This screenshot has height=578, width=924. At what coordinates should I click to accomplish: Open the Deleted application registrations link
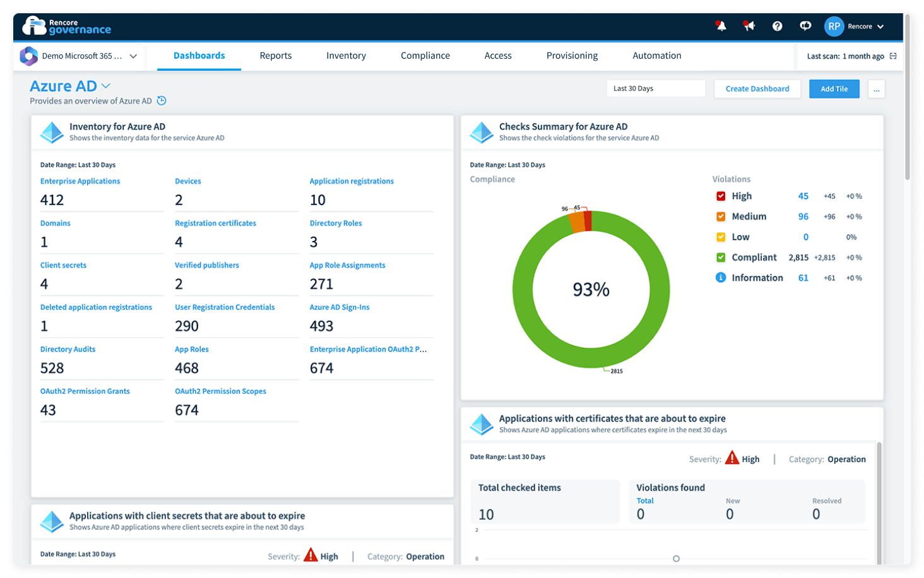pyautogui.click(x=96, y=307)
